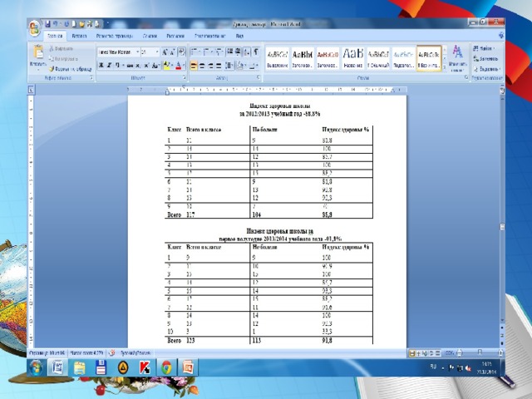Open the font size dropdown
Viewport: 532px width, 399px height.
coord(157,52)
